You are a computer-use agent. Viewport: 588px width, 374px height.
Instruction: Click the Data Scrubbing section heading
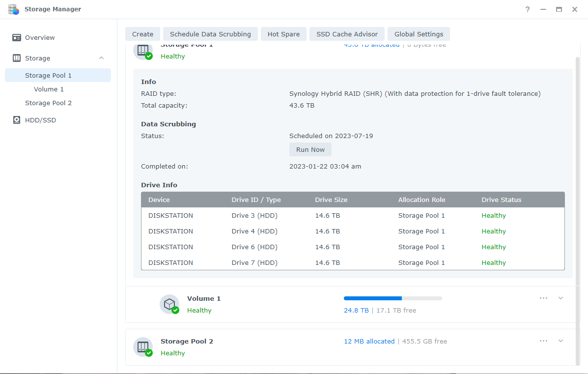168,124
